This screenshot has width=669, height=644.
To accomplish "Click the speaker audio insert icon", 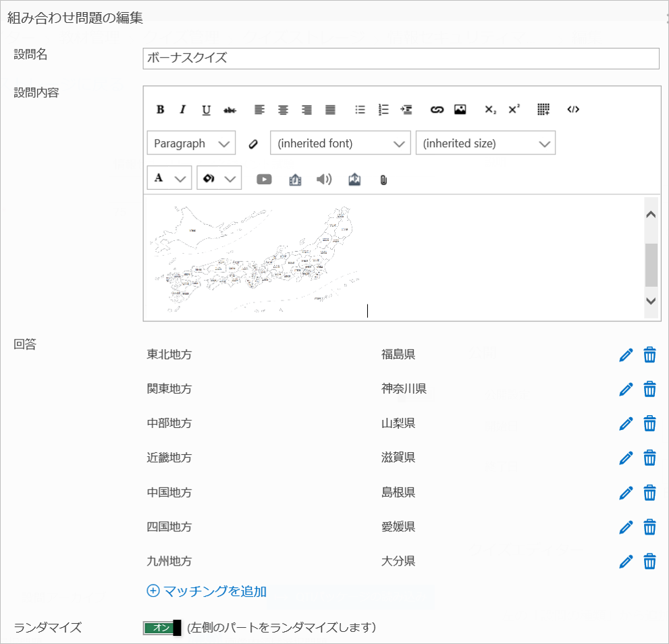I will tap(324, 180).
